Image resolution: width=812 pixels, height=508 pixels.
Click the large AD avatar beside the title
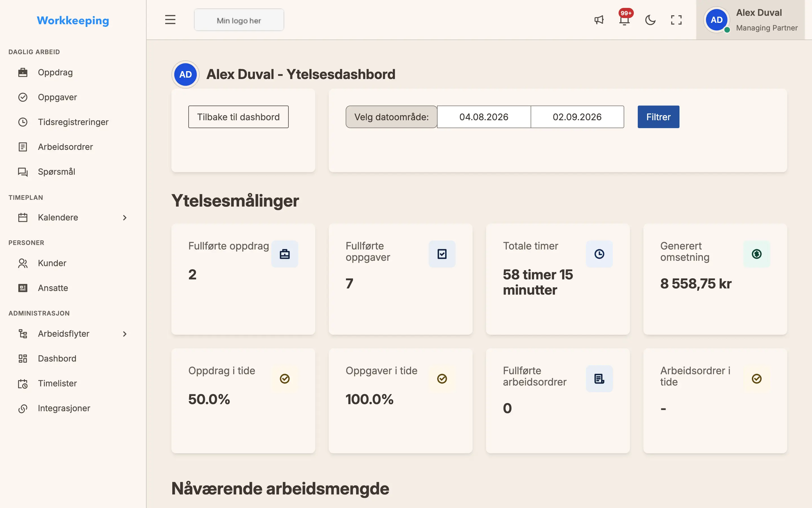185,74
